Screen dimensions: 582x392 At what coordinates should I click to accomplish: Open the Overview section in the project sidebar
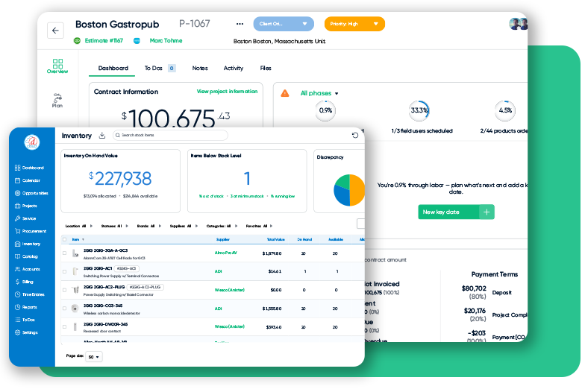pos(57,66)
